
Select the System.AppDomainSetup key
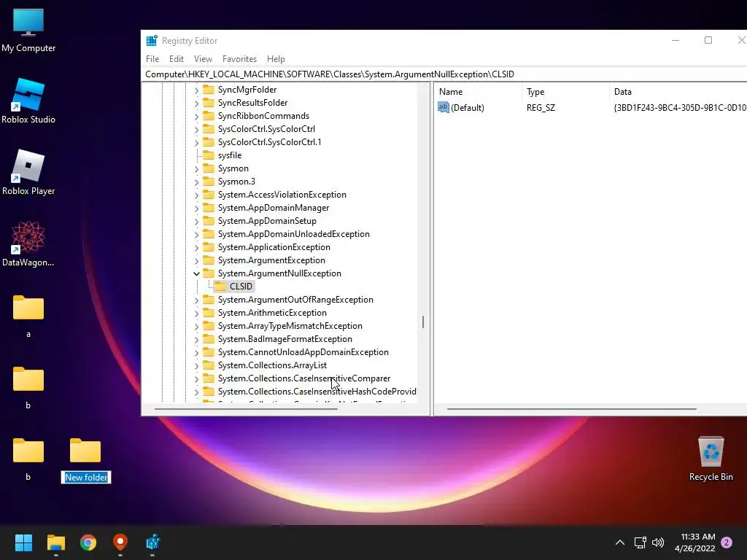tap(267, 221)
